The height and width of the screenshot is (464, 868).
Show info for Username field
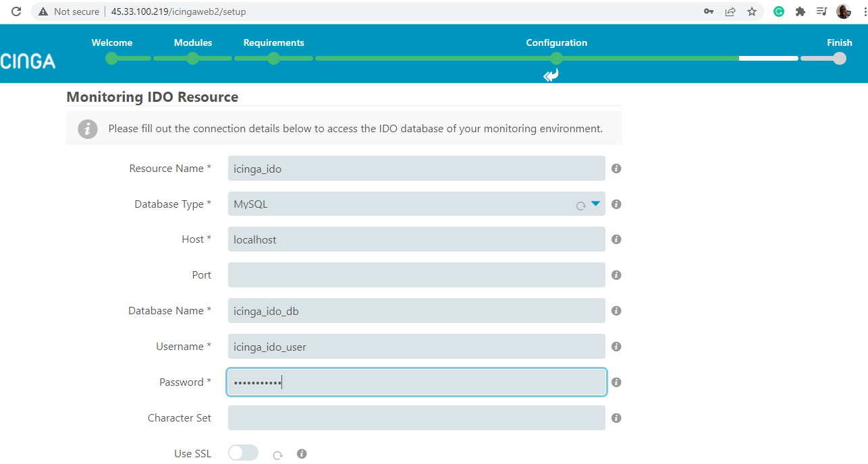click(616, 347)
